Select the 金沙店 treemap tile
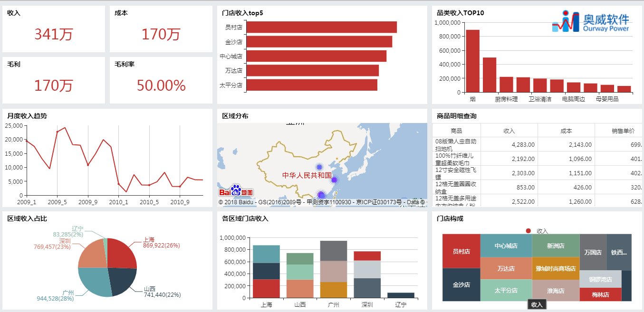644x312 pixels. 461,285
